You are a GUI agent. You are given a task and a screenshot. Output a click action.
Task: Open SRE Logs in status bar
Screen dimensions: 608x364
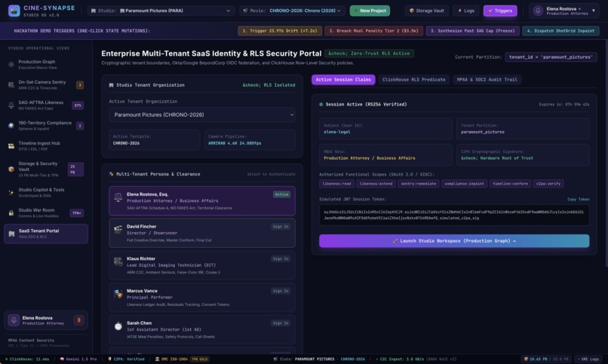point(588,359)
